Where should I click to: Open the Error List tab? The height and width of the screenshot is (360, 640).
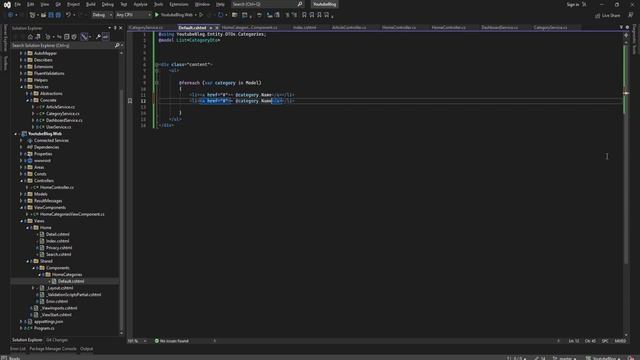coord(18,349)
